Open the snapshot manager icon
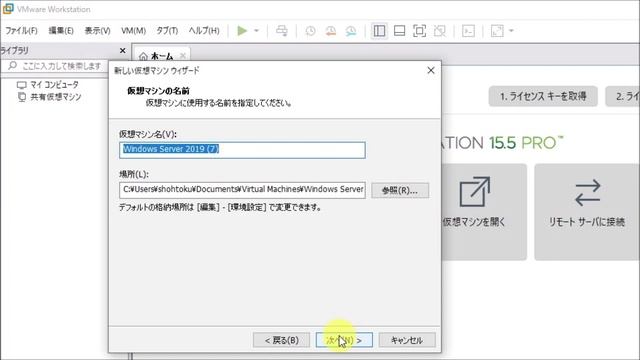The width and height of the screenshot is (640, 360). pos(351,31)
